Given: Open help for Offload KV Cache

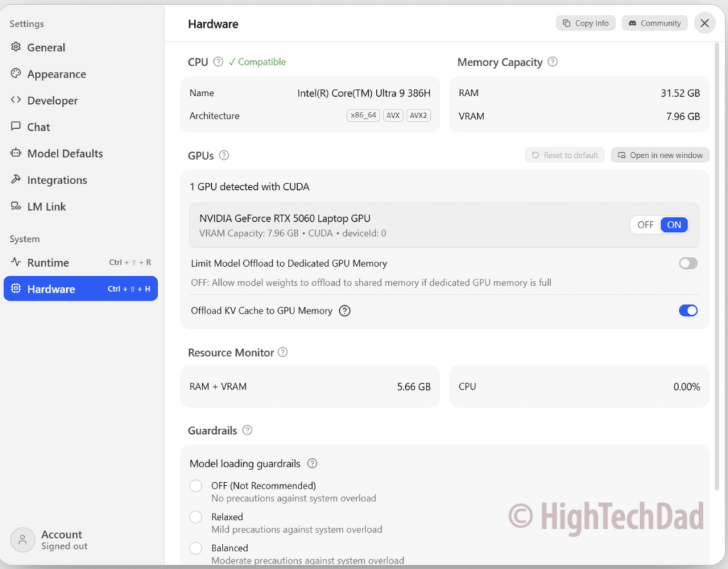Looking at the screenshot, I should pos(345,311).
